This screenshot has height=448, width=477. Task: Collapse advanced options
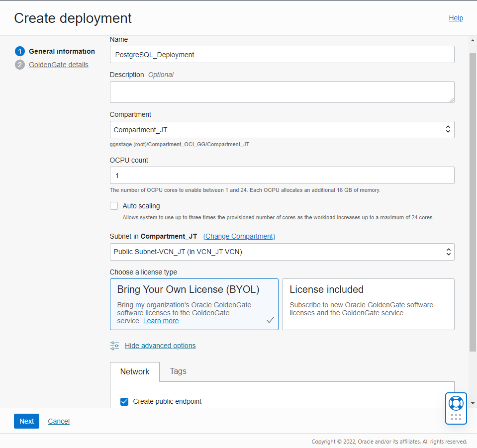160,346
